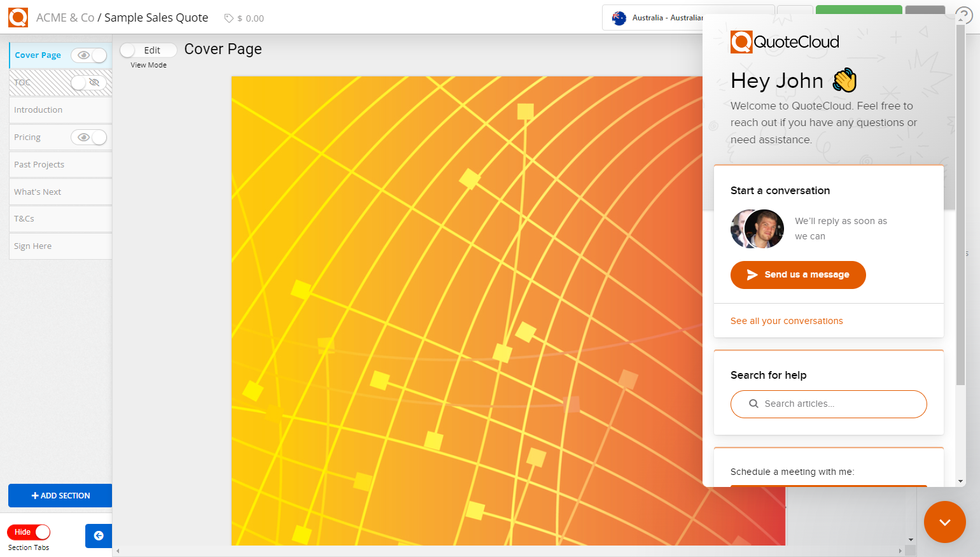Toggle visibility of the Cover Page section
The height and width of the screenshot is (557, 980).
(x=89, y=55)
